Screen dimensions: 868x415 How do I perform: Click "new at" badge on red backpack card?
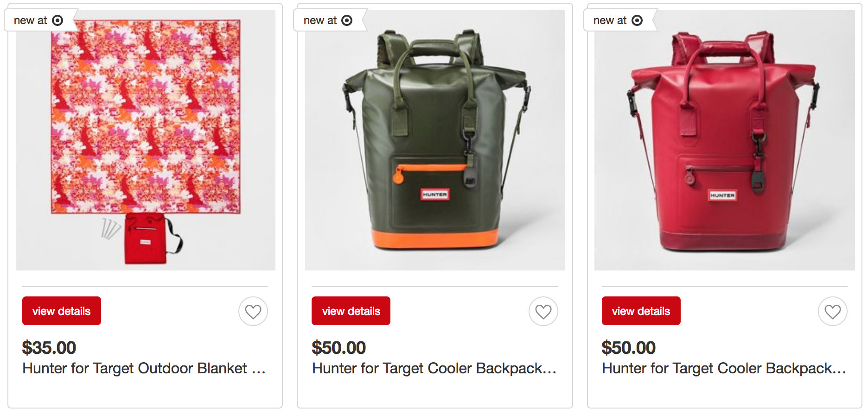tap(610, 20)
